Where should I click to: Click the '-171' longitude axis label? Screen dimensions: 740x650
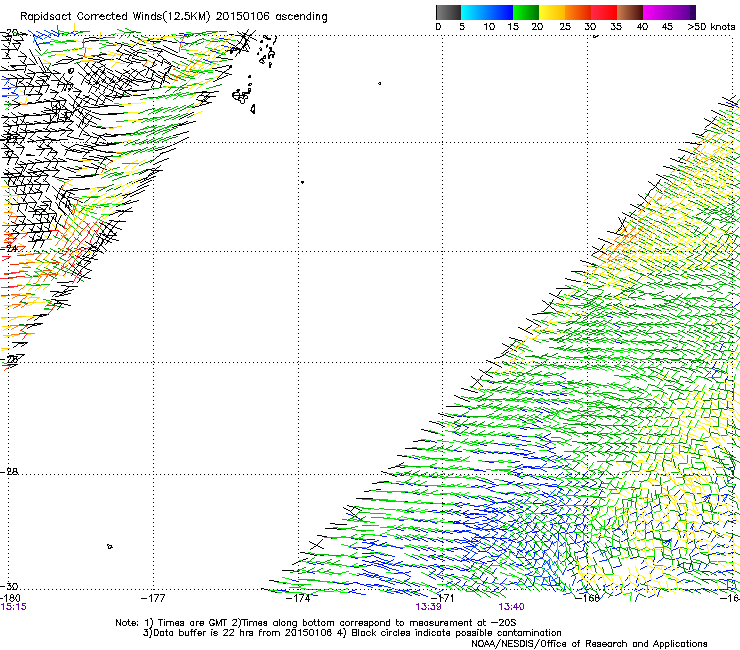pyautogui.click(x=442, y=598)
